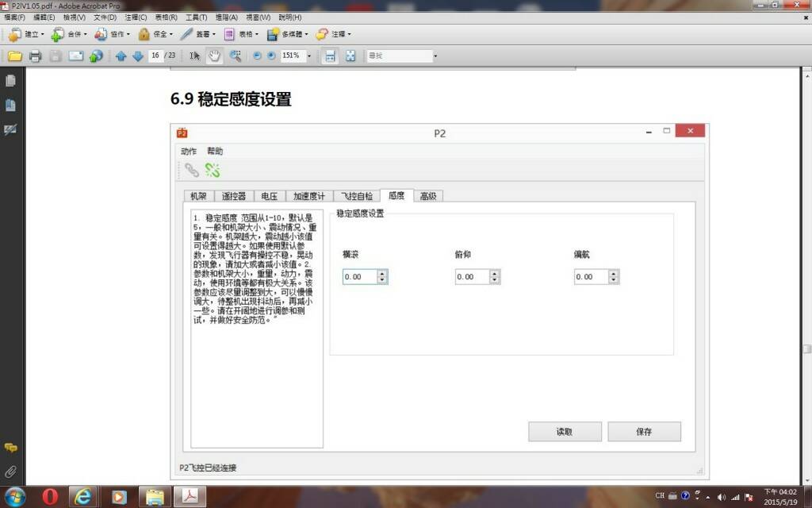
Task: Open the 檢視(V) menu
Action: click(x=74, y=17)
